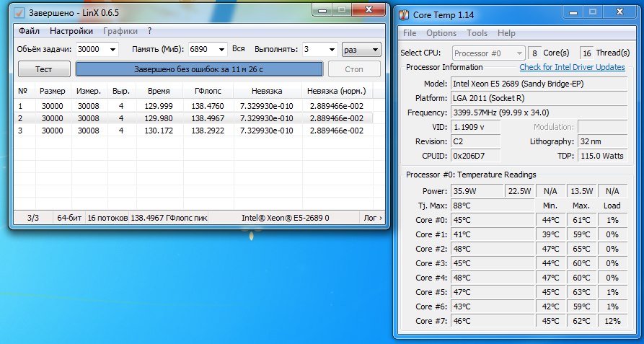
Task: Click the CPUID field 0x206D7
Action: (x=475, y=156)
